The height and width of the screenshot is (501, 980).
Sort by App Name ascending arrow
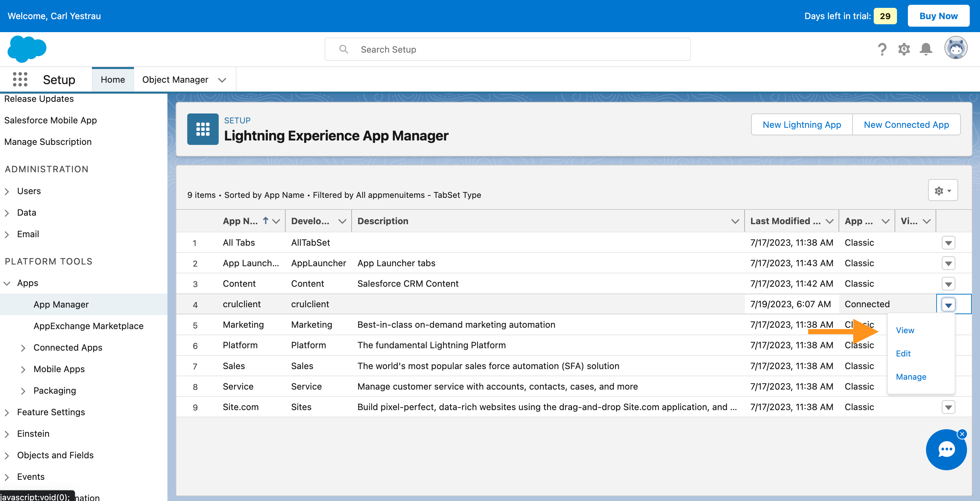[266, 220]
